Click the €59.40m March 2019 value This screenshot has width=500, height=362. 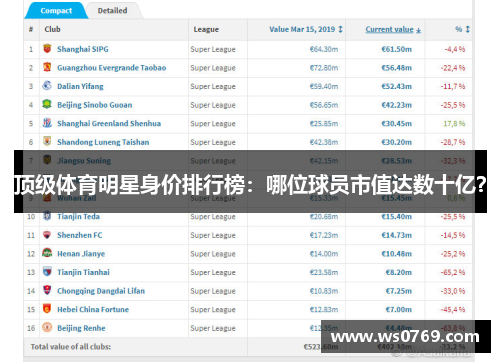[x=324, y=87]
